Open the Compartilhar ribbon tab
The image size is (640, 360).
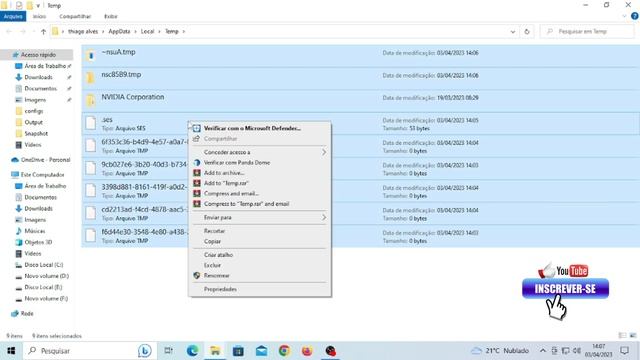point(75,16)
